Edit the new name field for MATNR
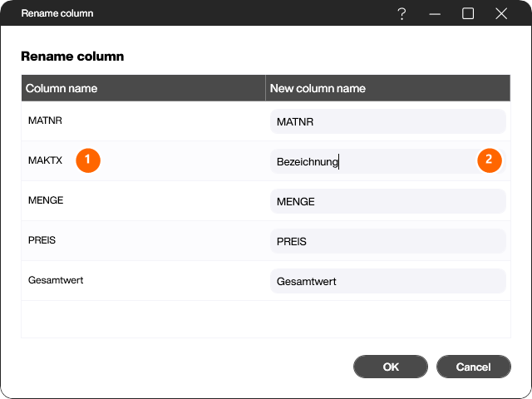 pyautogui.click(x=388, y=121)
